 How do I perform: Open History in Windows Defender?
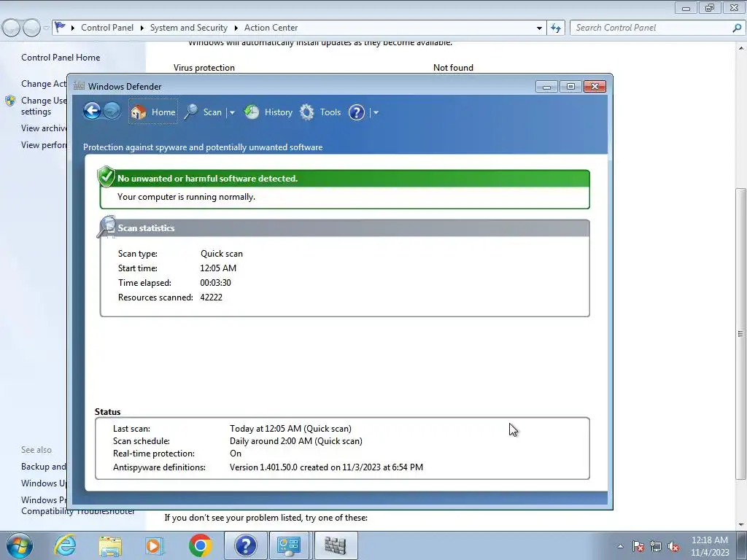(278, 112)
